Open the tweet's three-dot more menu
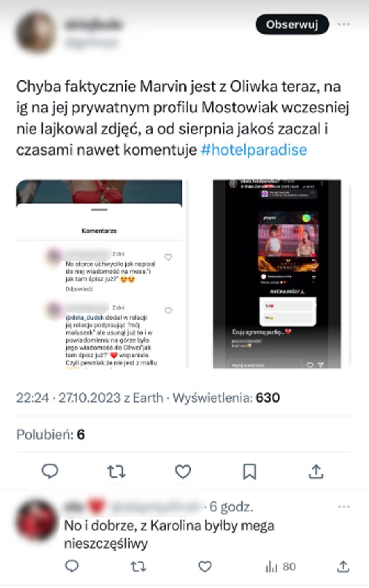 click(x=344, y=25)
